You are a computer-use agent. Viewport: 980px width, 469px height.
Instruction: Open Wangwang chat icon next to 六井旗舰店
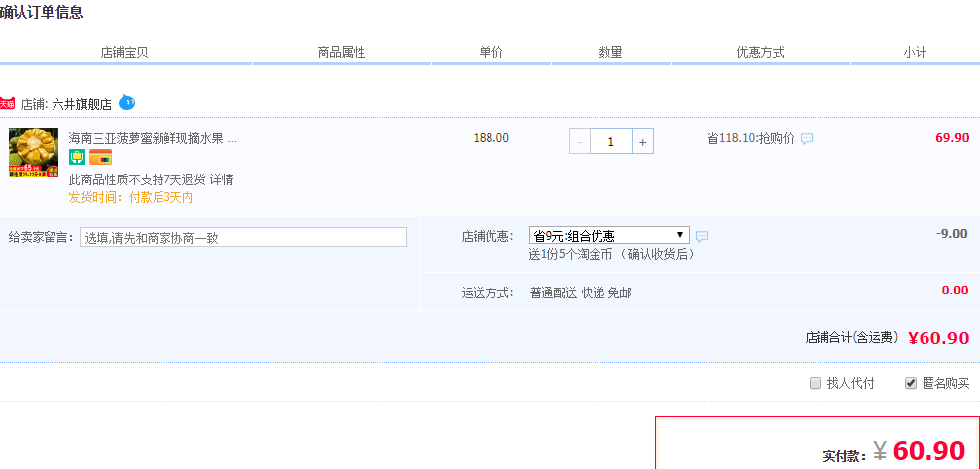127,102
